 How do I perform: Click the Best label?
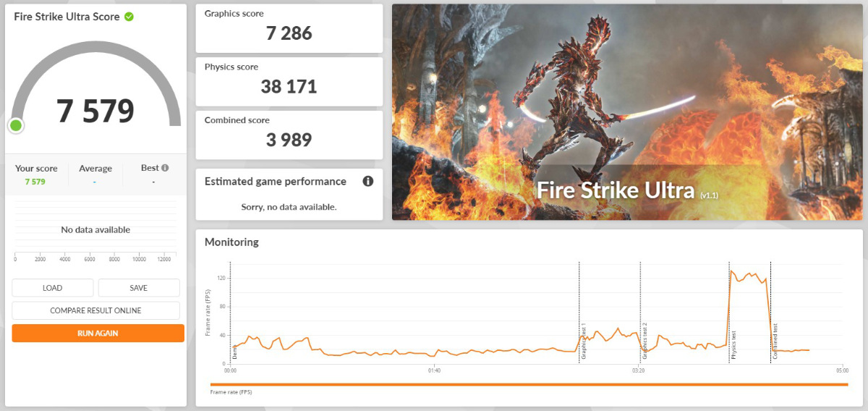pyautogui.click(x=150, y=168)
